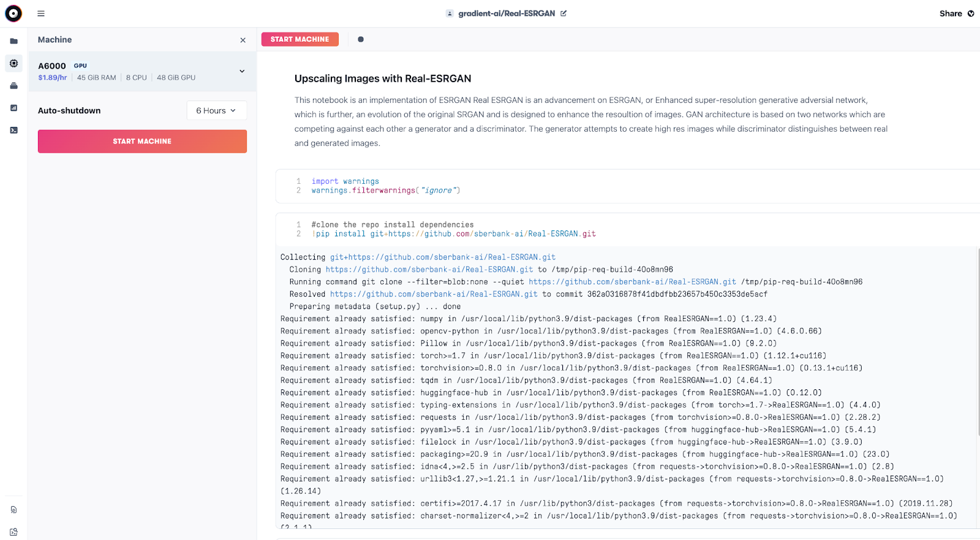The height and width of the screenshot is (540, 980).
Task: Click the edit icon beside the notebook title
Action: (x=563, y=13)
